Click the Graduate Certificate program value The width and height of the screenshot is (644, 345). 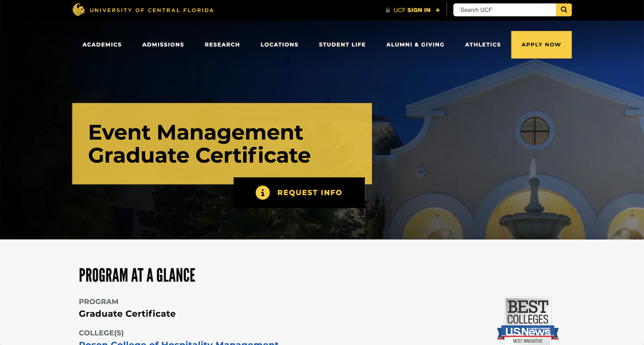coord(127,313)
